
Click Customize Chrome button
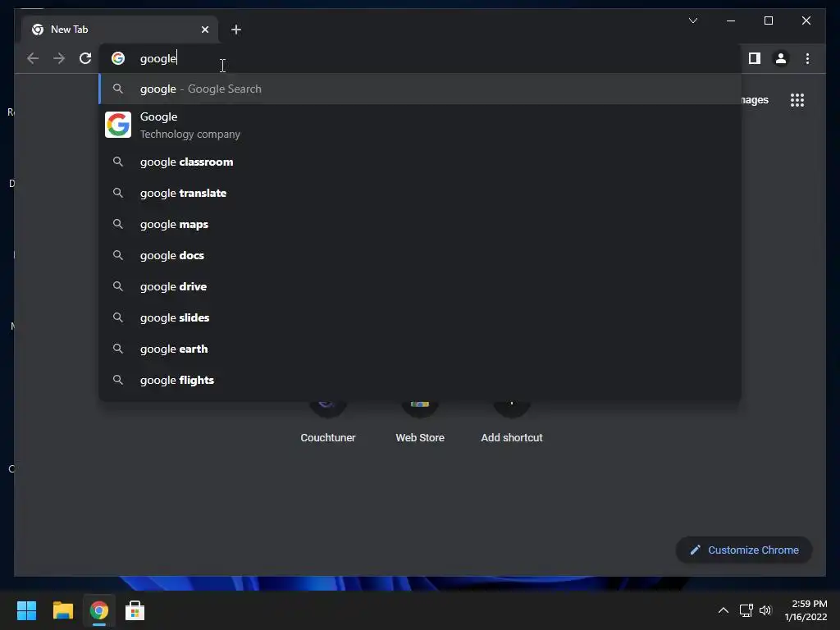click(744, 550)
